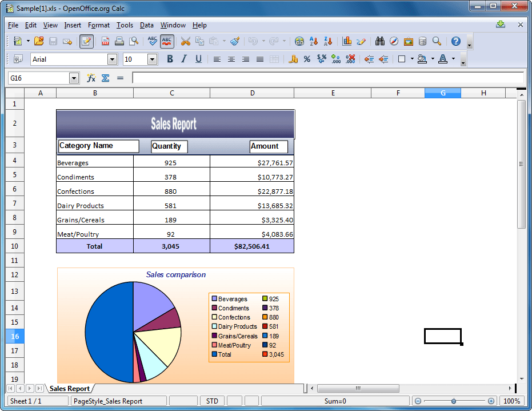
Task: Open the Background Color dropdown arrow
Action: click(433, 59)
